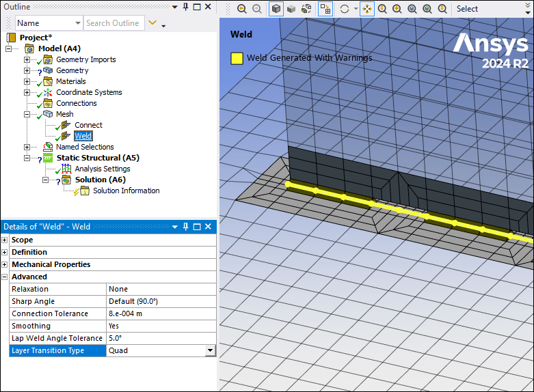Click the Pan tool in graphics toolbar
This screenshot has height=392, width=534.
click(366, 9)
